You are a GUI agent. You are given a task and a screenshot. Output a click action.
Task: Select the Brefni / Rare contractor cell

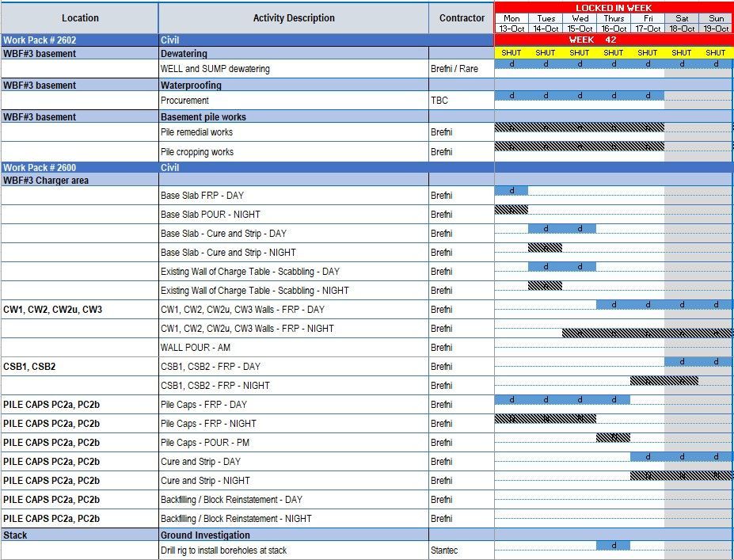(462, 69)
